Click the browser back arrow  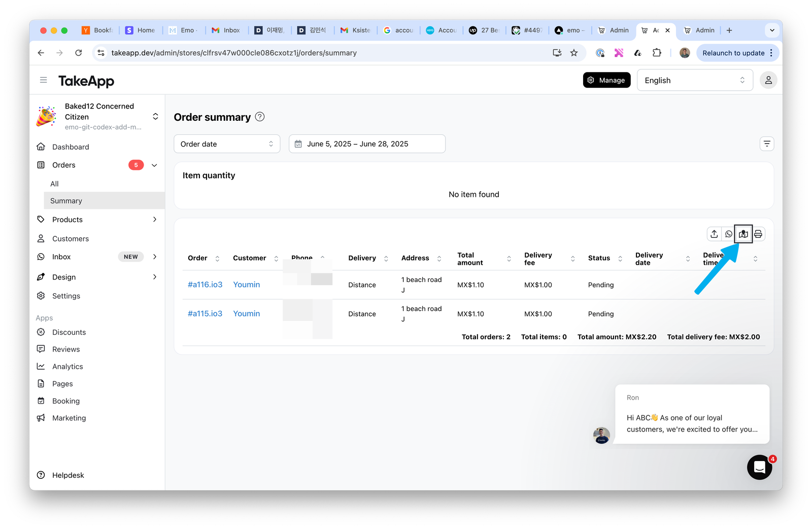click(x=41, y=53)
